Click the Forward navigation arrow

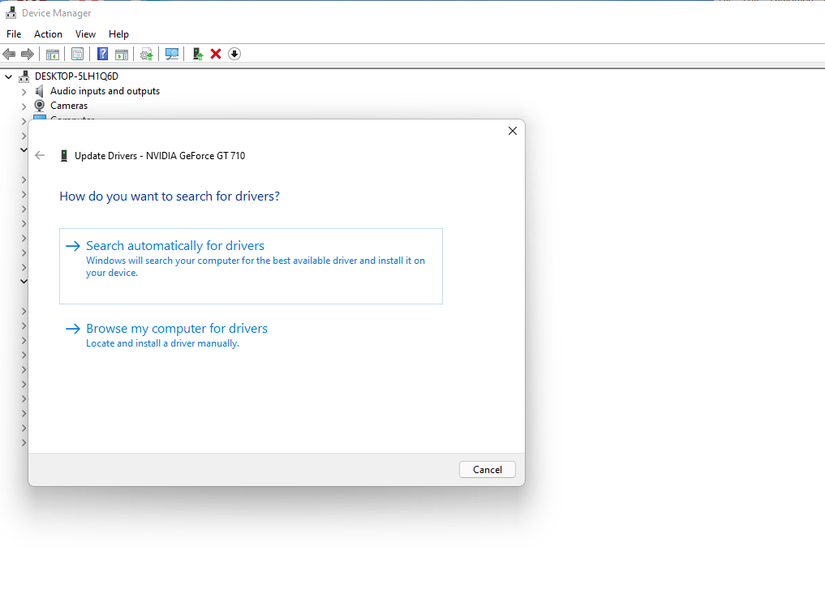28,53
